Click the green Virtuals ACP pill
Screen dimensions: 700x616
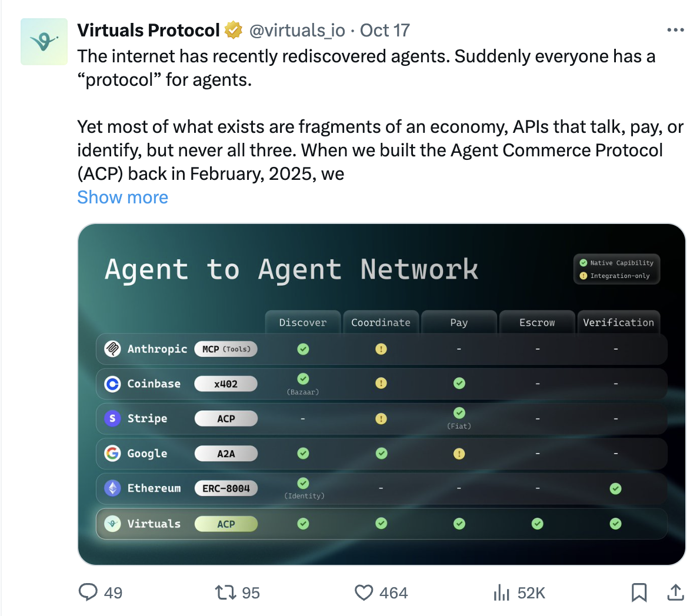tap(226, 524)
